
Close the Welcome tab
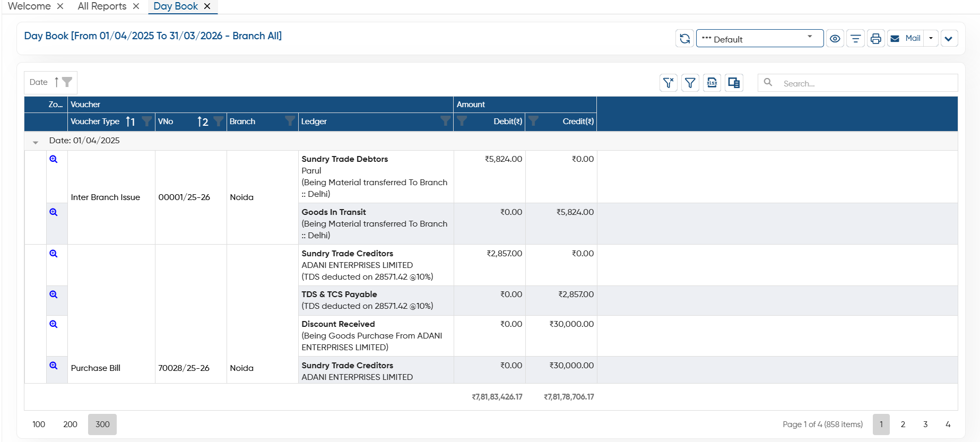[60, 6]
